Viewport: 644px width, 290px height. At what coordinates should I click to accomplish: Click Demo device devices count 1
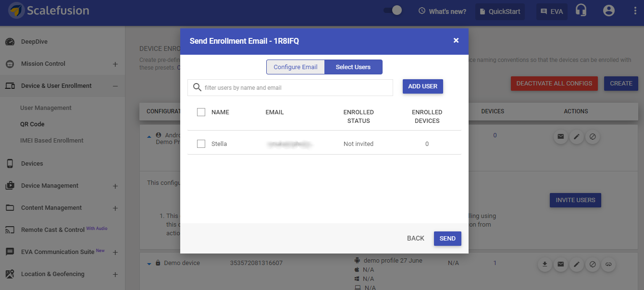pos(495,263)
